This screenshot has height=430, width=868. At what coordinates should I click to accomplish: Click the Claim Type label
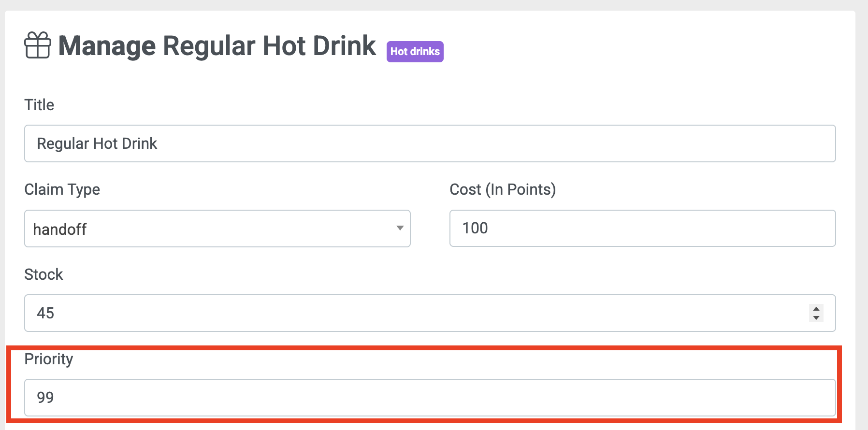(x=62, y=189)
